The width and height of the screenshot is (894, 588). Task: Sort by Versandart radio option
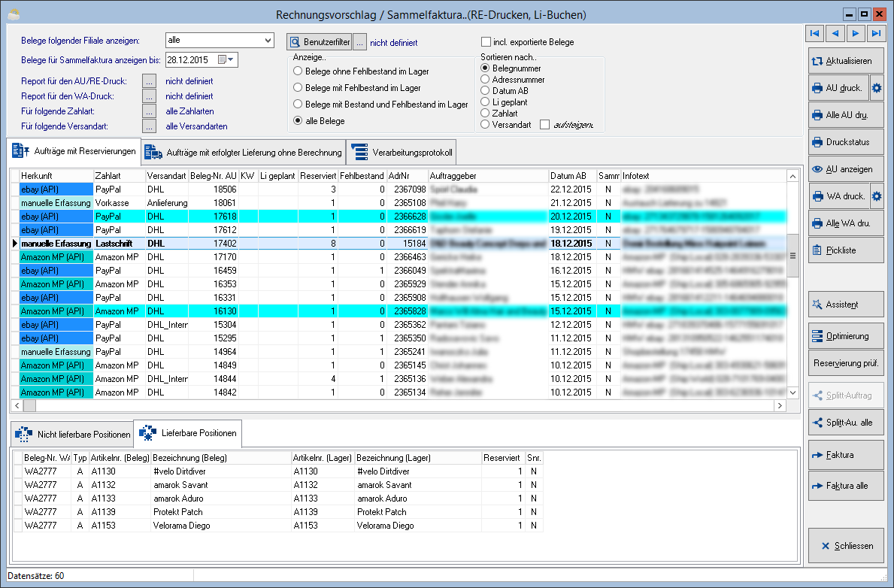point(485,124)
